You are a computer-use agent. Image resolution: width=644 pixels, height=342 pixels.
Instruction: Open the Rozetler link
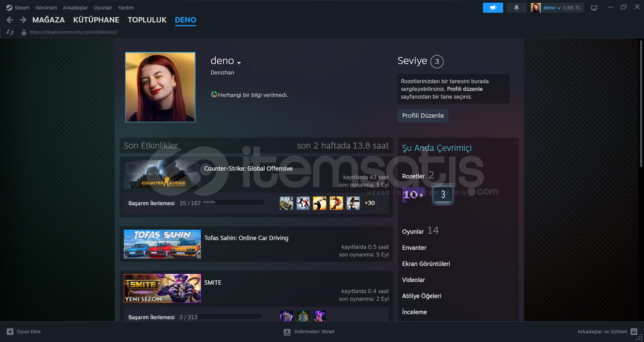413,176
